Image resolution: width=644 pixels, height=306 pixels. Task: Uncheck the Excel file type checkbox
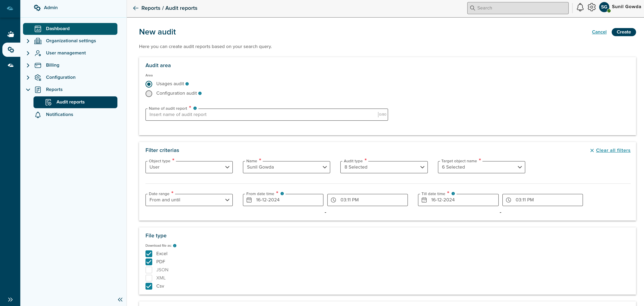click(149, 254)
